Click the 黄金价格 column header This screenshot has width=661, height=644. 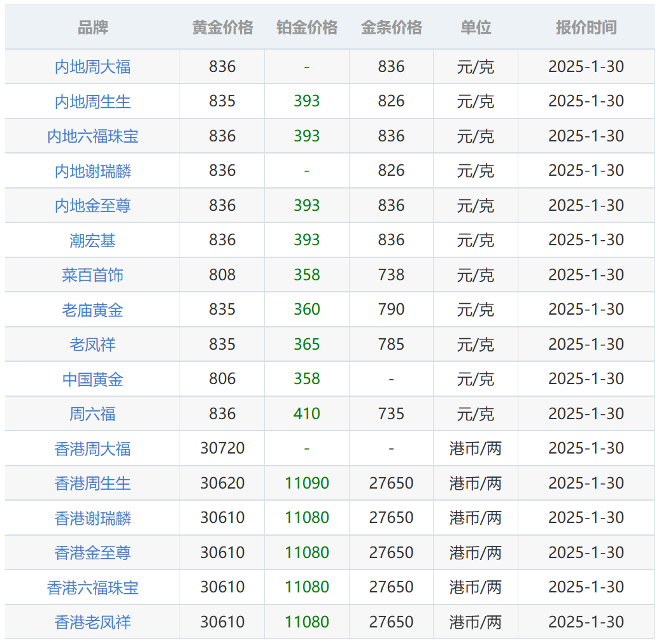[223, 27]
